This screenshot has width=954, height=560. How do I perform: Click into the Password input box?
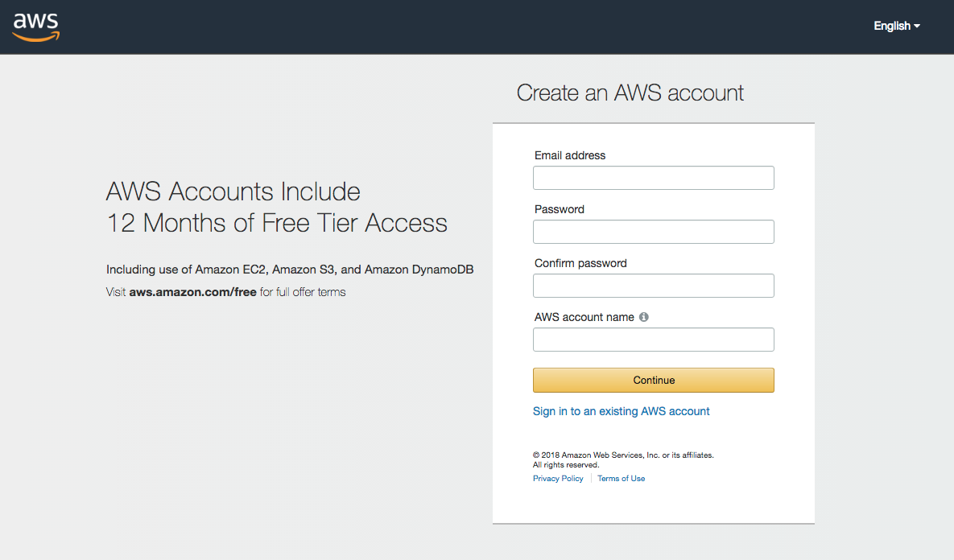pos(654,232)
